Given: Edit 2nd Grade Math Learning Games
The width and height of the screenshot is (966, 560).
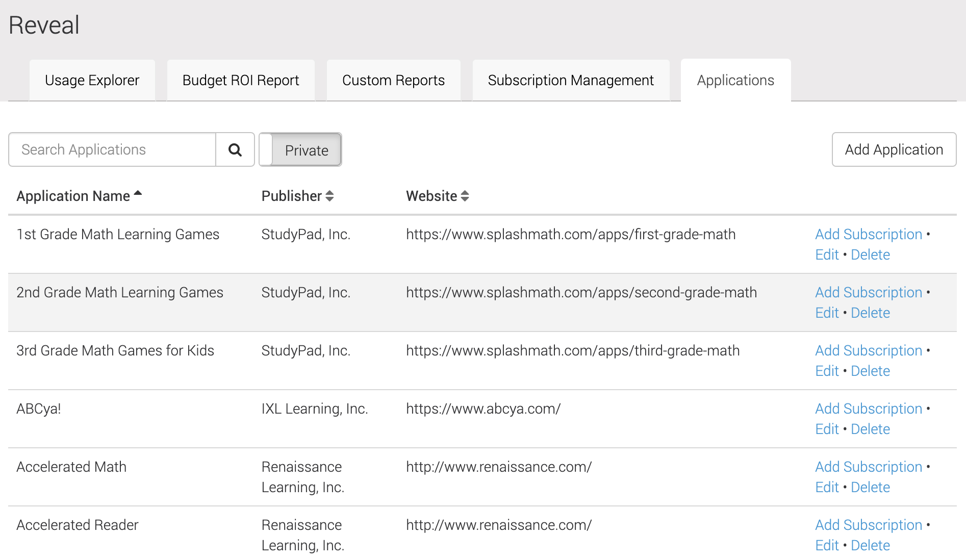Looking at the screenshot, I should (x=827, y=313).
